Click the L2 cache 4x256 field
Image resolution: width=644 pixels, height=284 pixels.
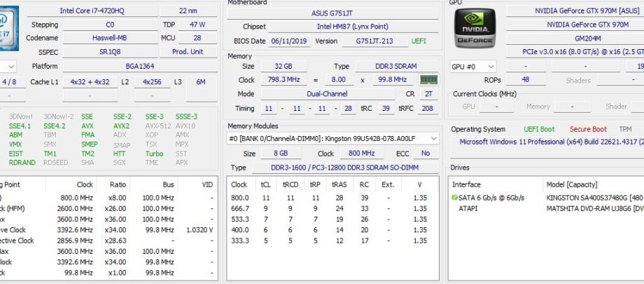point(152,82)
